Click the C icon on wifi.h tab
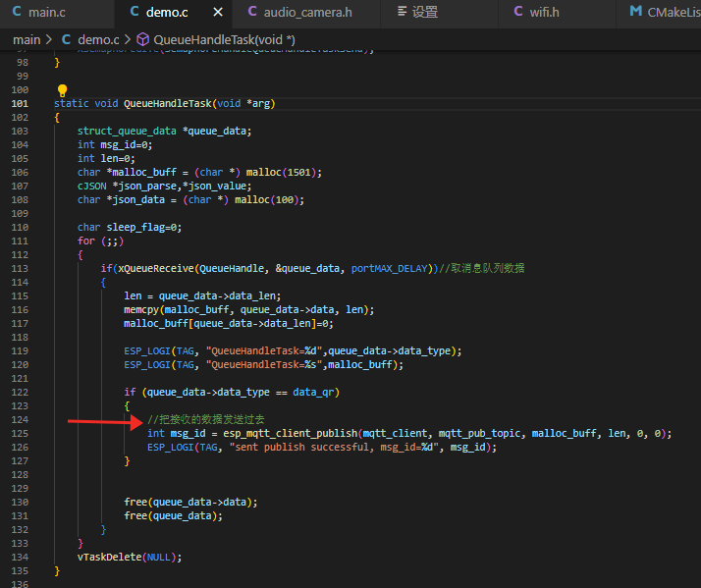 (x=519, y=12)
